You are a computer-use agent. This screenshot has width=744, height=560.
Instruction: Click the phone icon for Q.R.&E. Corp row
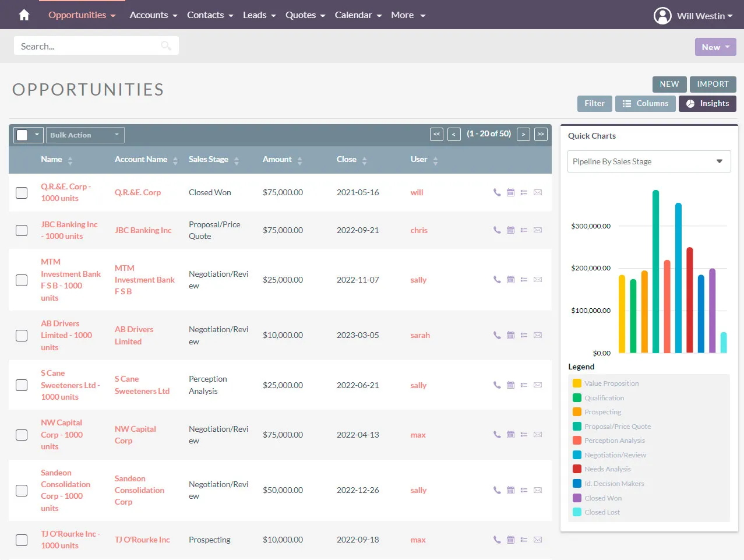496,192
